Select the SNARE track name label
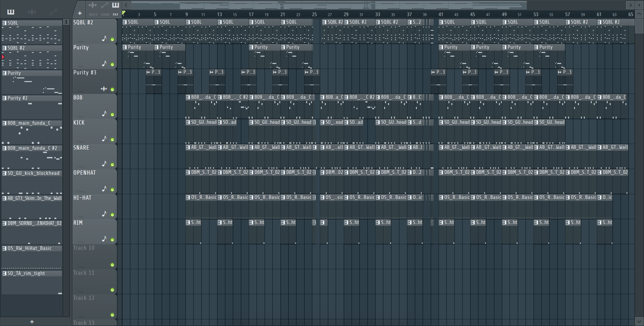 [x=81, y=148]
